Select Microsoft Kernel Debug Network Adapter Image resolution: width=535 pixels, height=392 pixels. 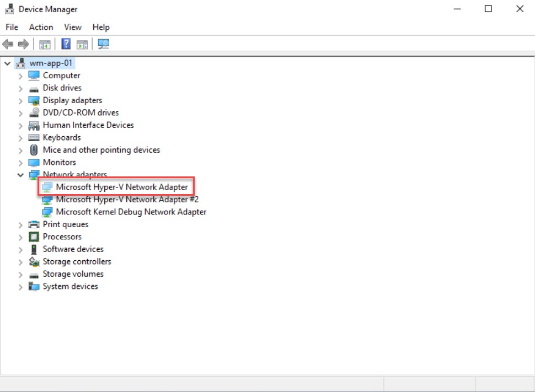click(131, 212)
